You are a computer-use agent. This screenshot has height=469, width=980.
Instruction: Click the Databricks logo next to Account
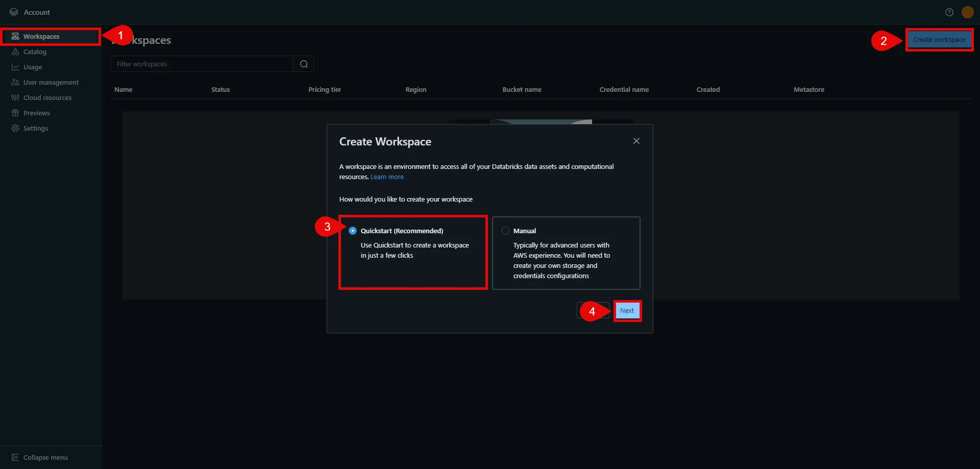pos(13,12)
